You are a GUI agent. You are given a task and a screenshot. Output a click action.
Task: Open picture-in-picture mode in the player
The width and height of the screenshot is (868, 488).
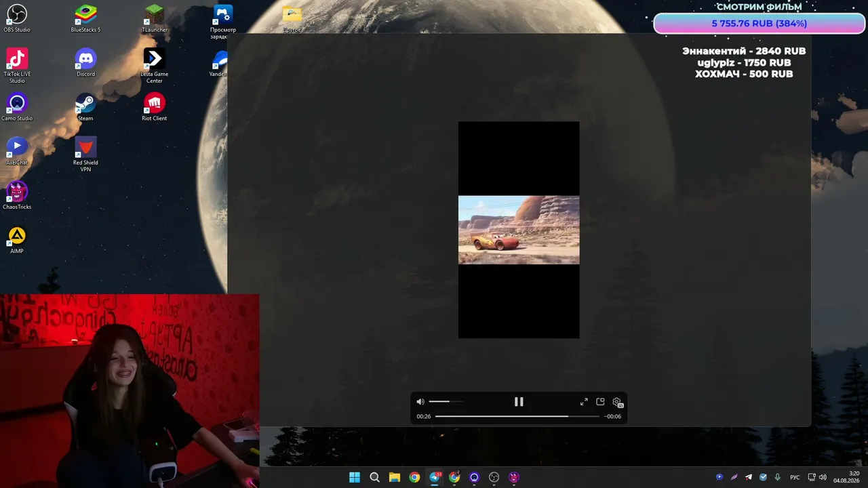(x=600, y=402)
